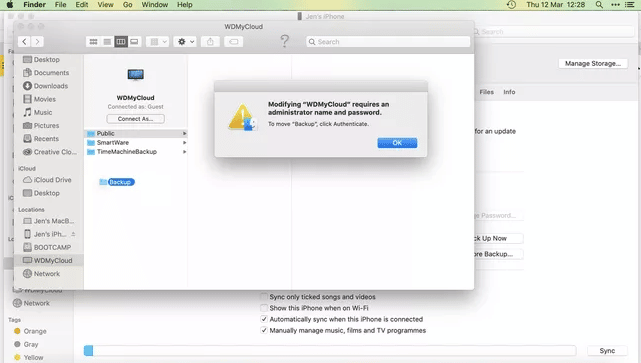Click the Backup folder being moved
The width and height of the screenshot is (641, 363).
(x=117, y=182)
